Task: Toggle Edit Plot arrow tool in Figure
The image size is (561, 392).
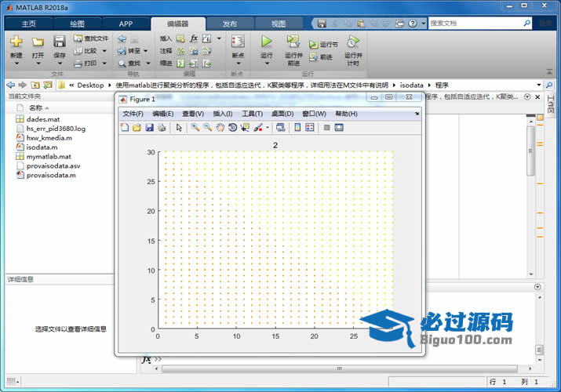Action: point(179,128)
